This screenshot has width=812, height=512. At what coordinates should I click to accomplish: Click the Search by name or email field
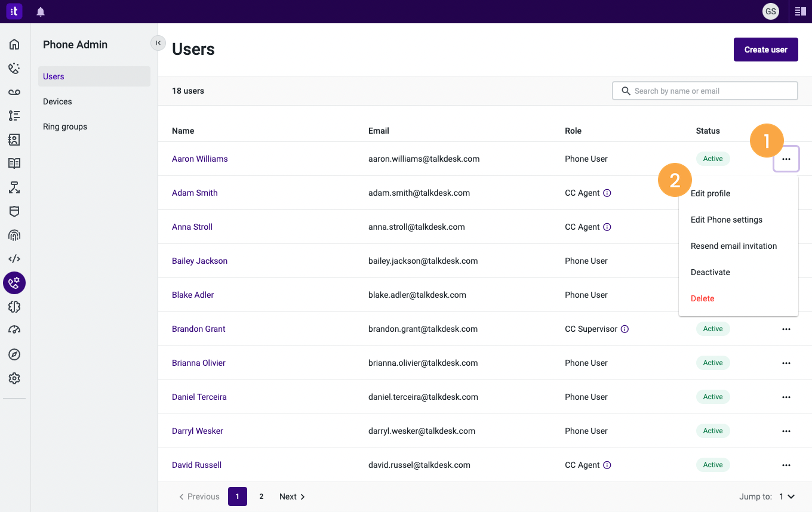705,91
